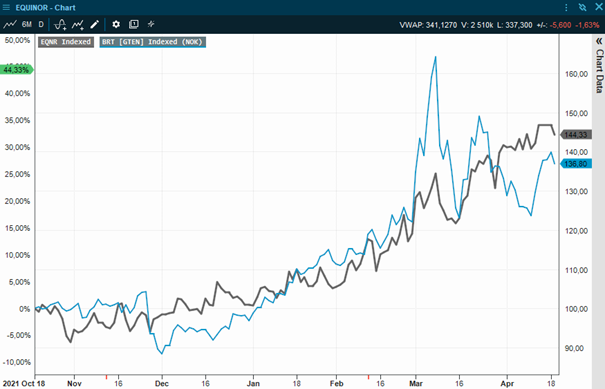Viewport: 605px width, 389px height.
Task: Click the V: 2 510k volume value
Action: pos(477,25)
